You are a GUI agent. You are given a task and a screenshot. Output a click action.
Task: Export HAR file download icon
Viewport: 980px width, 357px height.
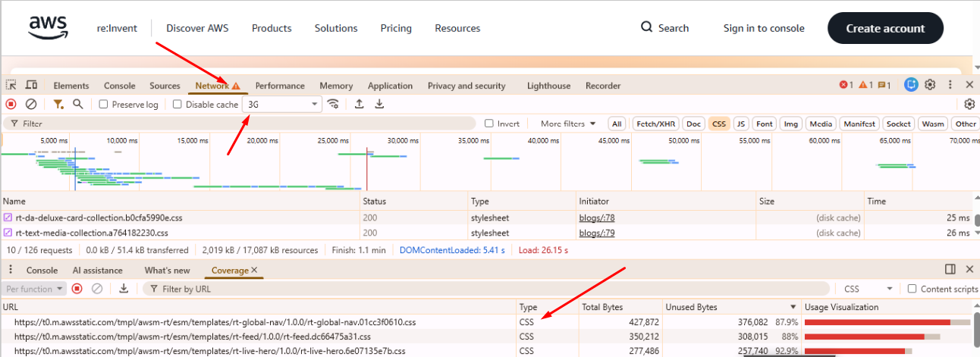pyautogui.click(x=379, y=104)
